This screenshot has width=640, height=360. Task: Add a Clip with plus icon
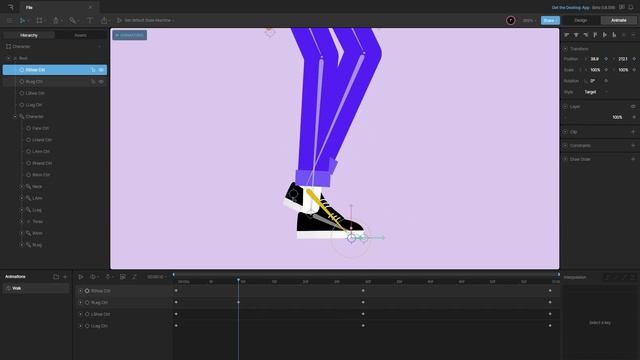633,132
